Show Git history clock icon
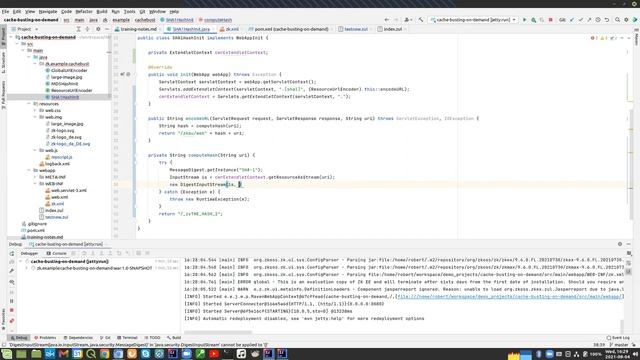The width and height of the screenshot is (640, 360). (x=598, y=20)
